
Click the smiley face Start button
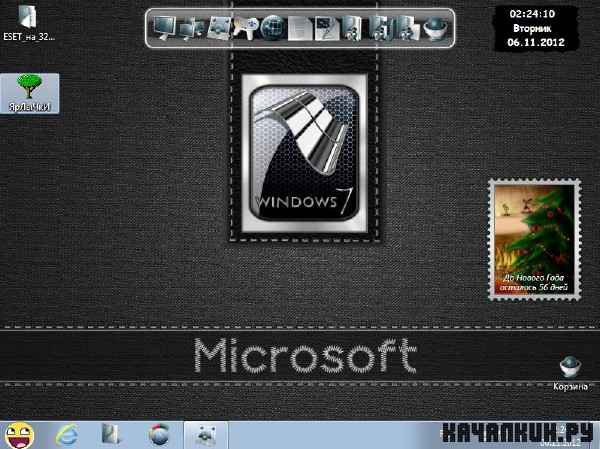coord(20,435)
